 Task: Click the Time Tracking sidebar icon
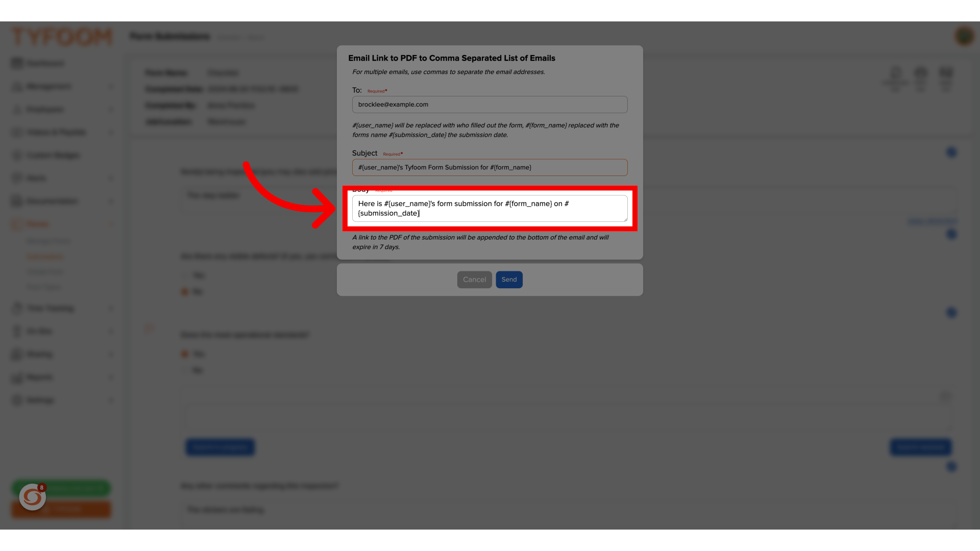click(17, 308)
